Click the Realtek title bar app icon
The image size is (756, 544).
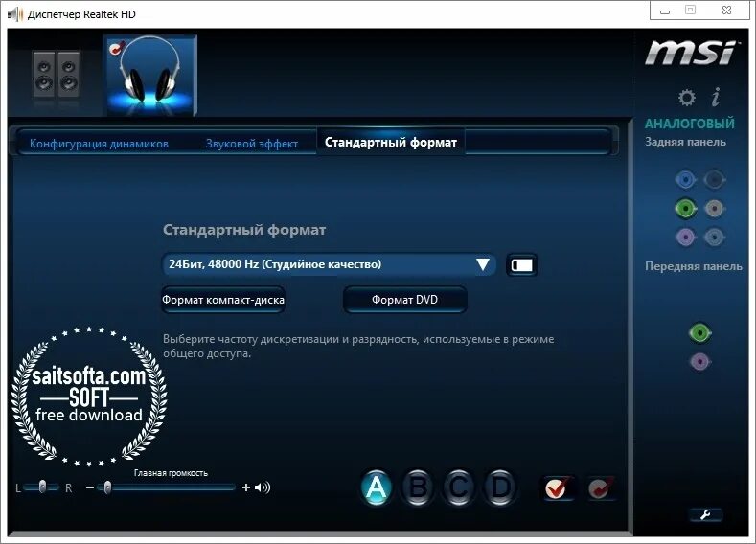[15, 14]
